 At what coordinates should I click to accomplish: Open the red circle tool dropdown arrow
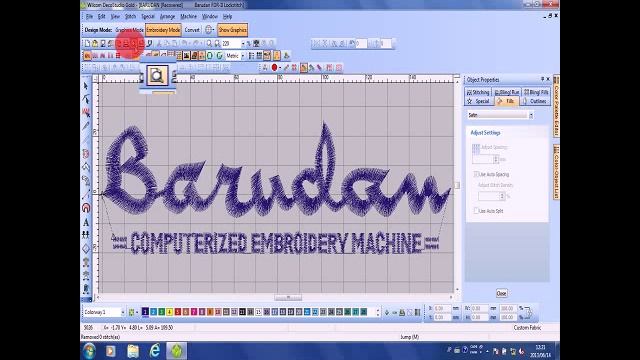click(280, 67)
